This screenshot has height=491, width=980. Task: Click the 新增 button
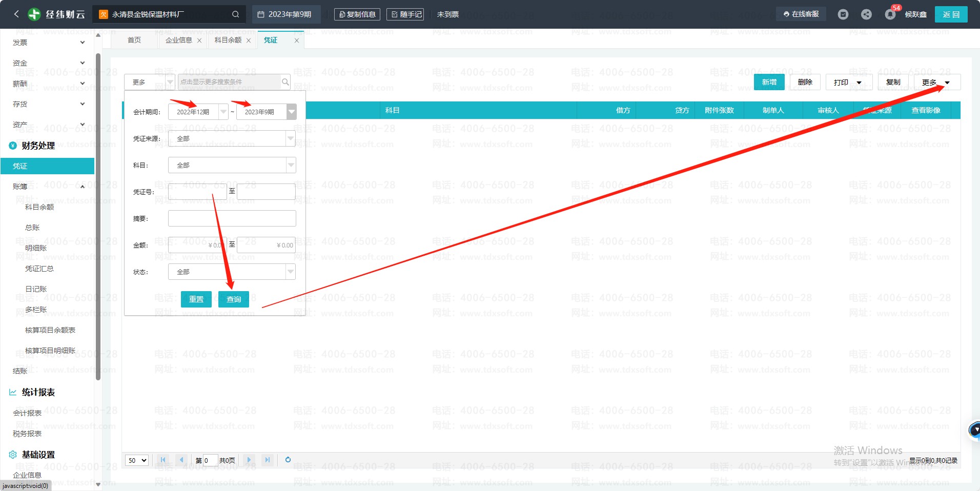(769, 82)
